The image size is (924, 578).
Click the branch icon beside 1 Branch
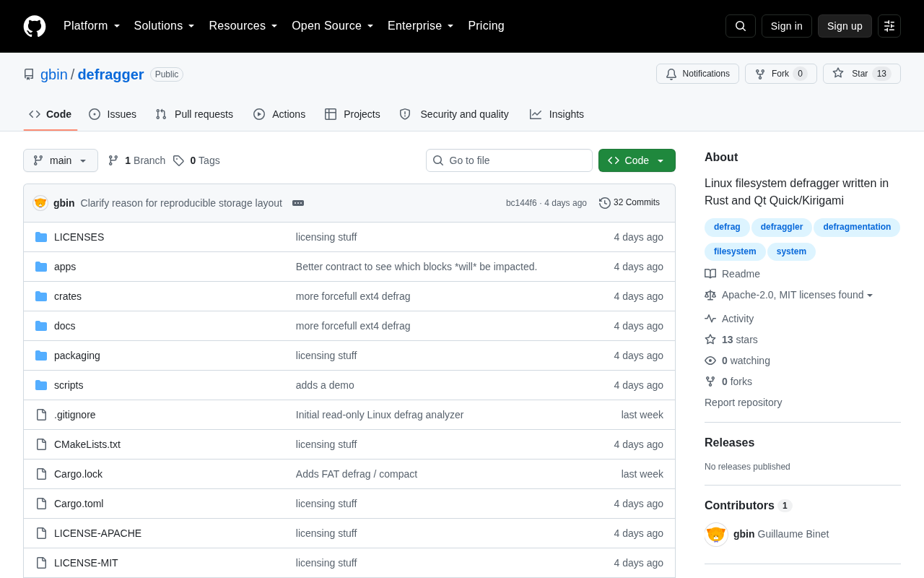pyautogui.click(x=113, y=160)
